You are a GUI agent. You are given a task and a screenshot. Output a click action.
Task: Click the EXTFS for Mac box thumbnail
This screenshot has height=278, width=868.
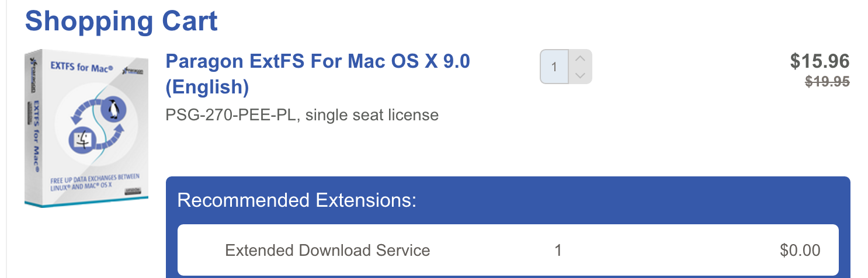[x=86, y=128]
